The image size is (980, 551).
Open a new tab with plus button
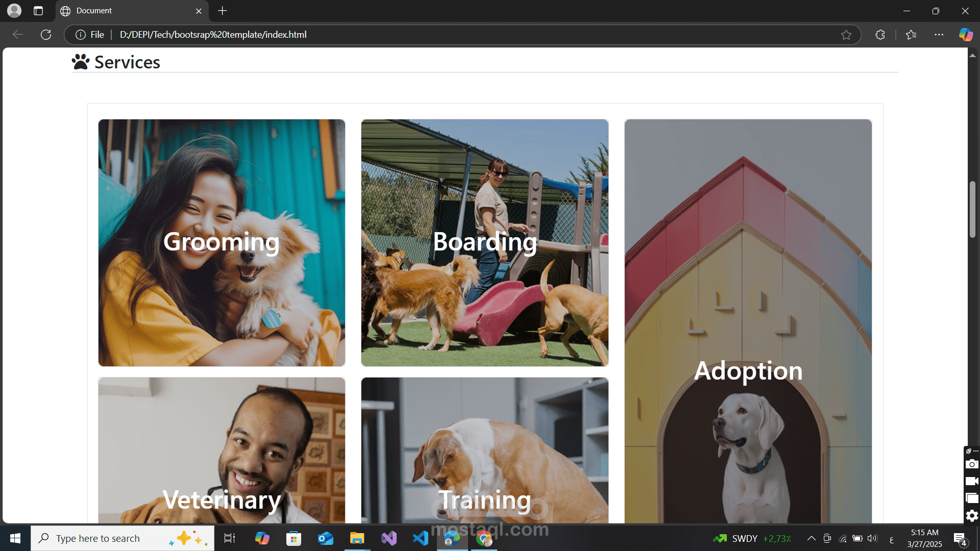pos(223,11)
